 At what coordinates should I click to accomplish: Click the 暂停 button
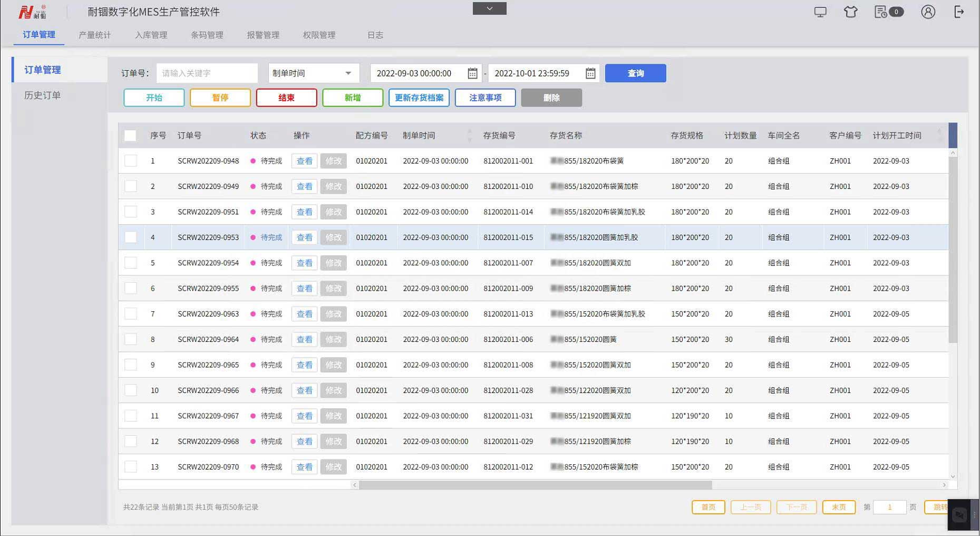pos(220,98)
